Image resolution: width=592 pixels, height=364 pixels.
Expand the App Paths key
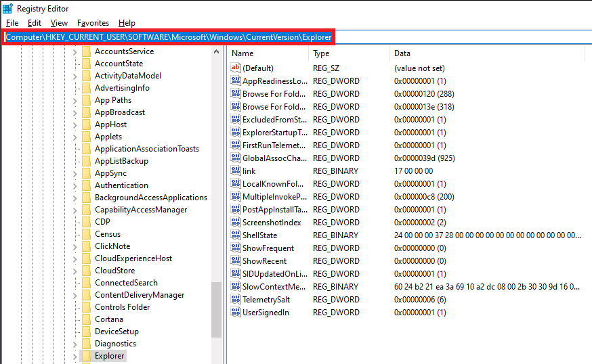tap(75, 100)
